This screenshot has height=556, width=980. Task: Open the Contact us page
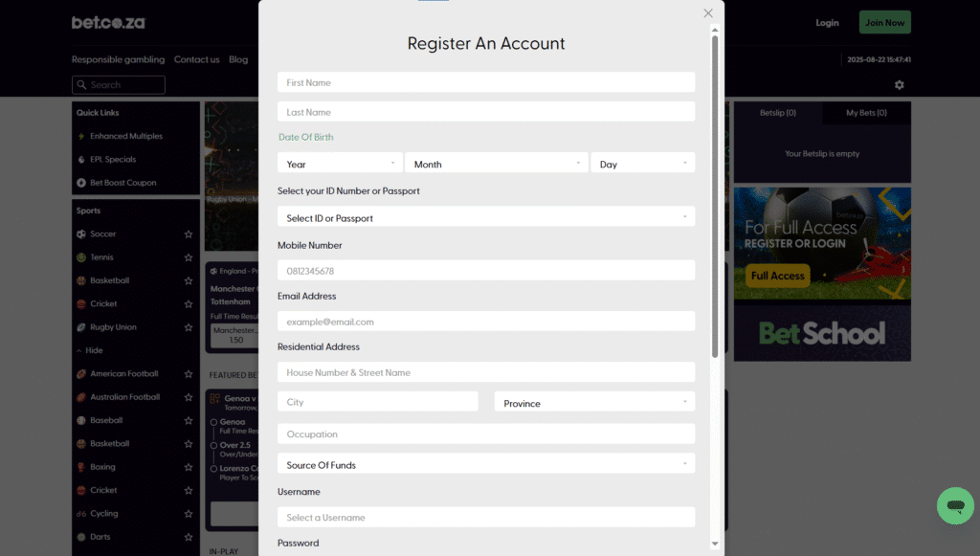coord(197,59)
